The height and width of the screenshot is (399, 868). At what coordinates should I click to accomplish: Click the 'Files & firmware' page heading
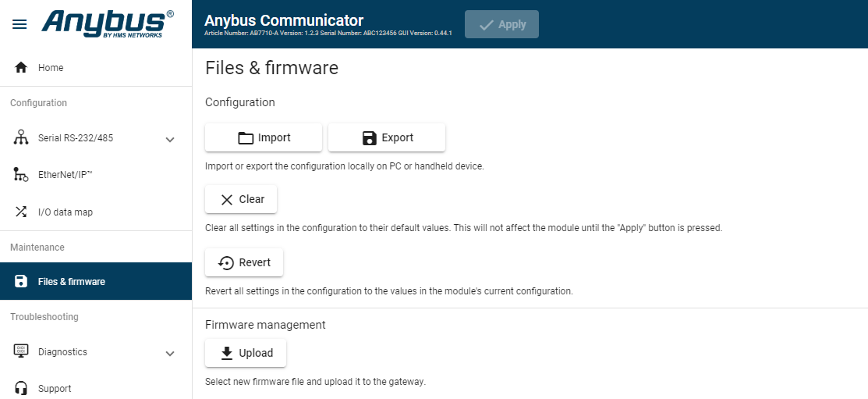pos(272,68)
